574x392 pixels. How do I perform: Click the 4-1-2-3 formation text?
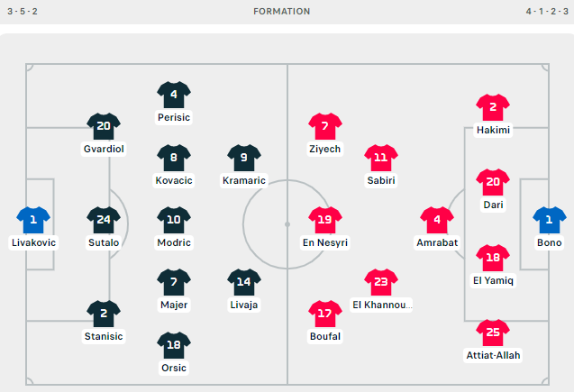coord(547,12)
